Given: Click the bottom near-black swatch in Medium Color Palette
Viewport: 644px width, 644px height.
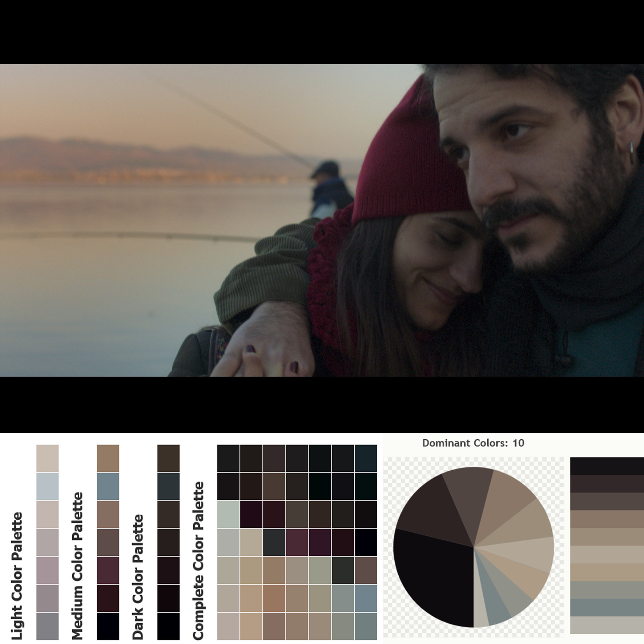Looking at the screenshot, I should point(108,626).
